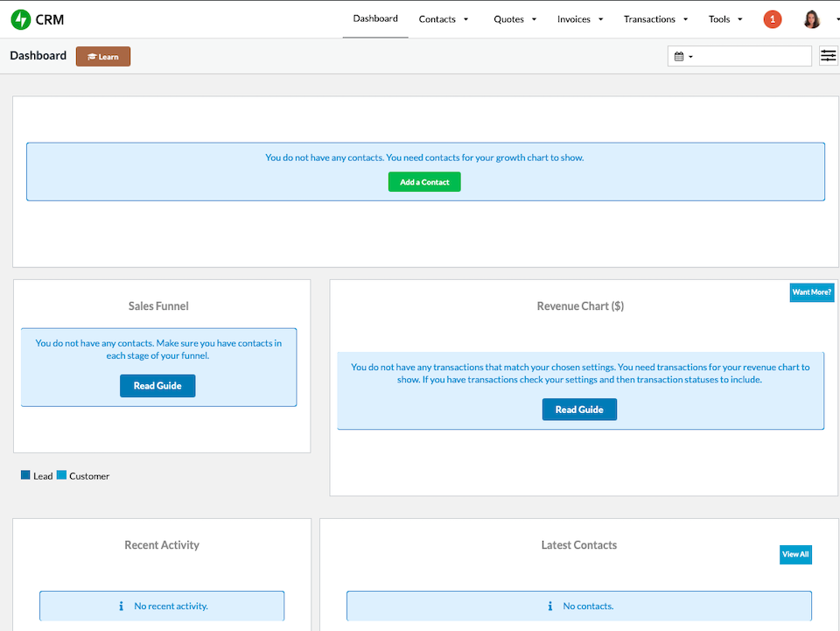Open the Tools menu
Viewport: 840px width, 631px height.
724,18
